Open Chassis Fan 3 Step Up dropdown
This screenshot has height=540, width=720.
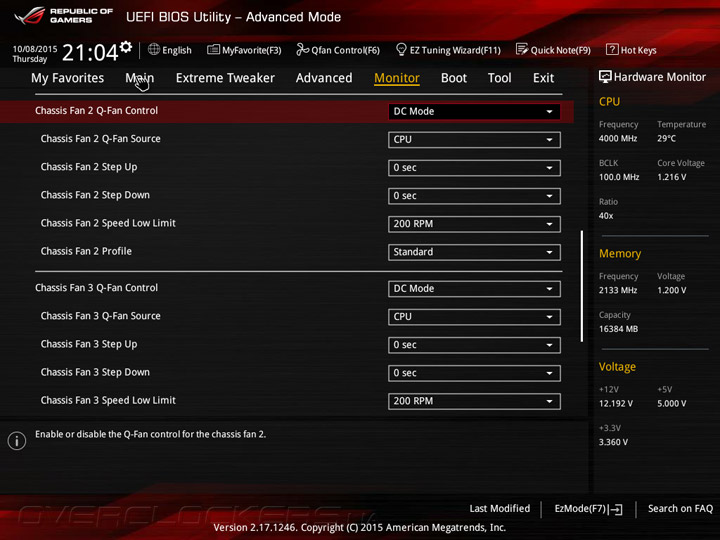pyautogui.click(x=474, y=345)
